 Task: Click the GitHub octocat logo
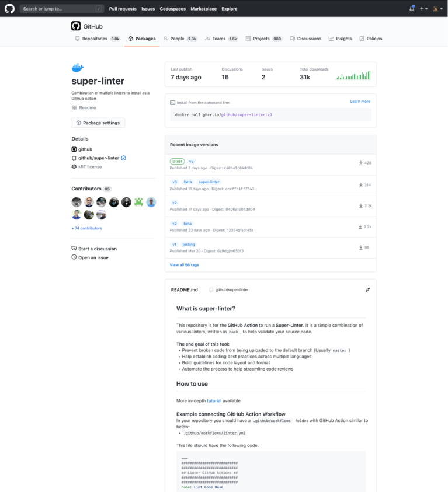coord(8,8)
